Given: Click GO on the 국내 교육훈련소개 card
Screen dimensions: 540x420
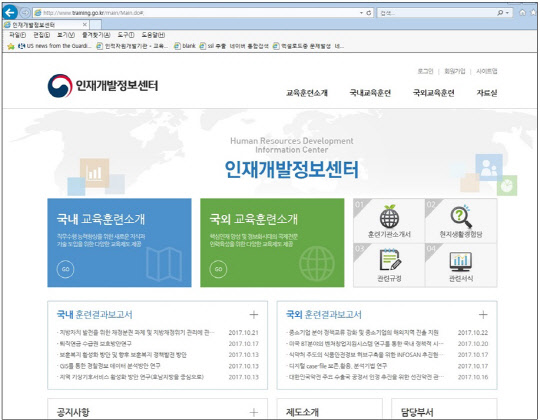Looking at the screenshot, I should pyautogui.click(x=65, y=269).
